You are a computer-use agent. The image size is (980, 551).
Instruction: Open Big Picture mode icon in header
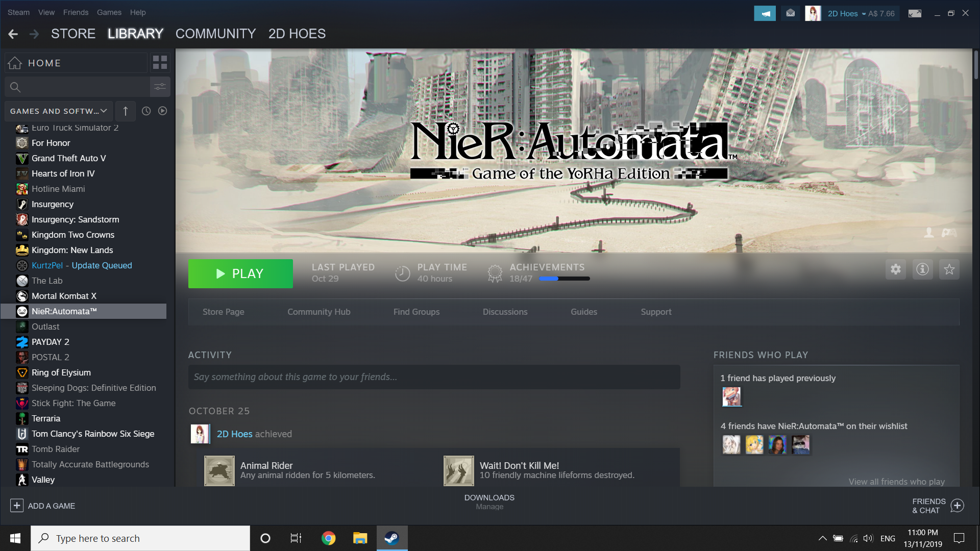pyautogui.click(x=914, y=13)
